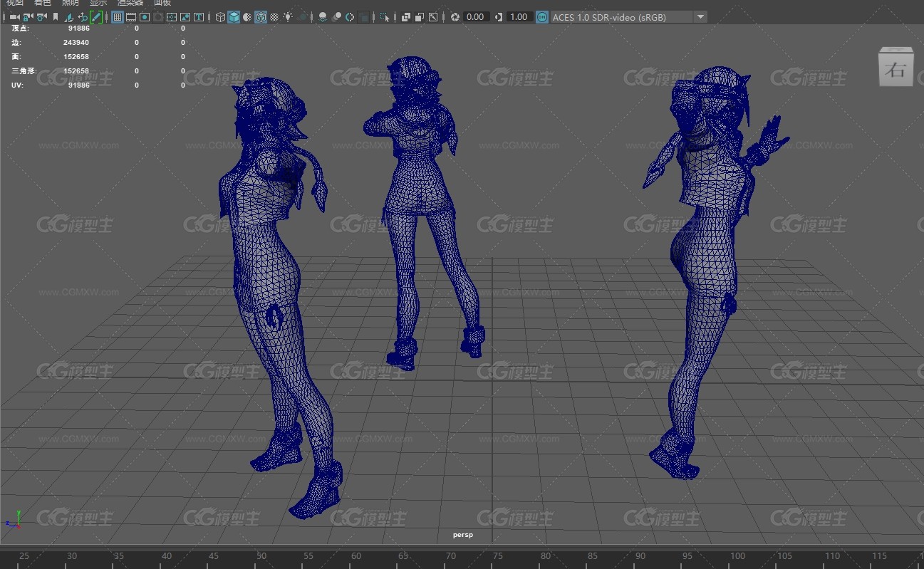Toggle the viewport Grid display
Image resolution: width=924 pixels, height=569 pixels.
(x=118, y=16)
